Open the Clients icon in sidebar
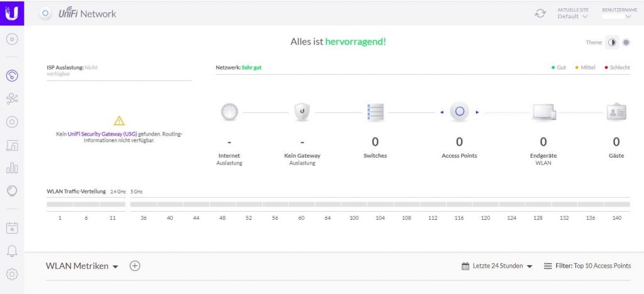The height and width of the screenshot is (294, 644). click(12, 145)
